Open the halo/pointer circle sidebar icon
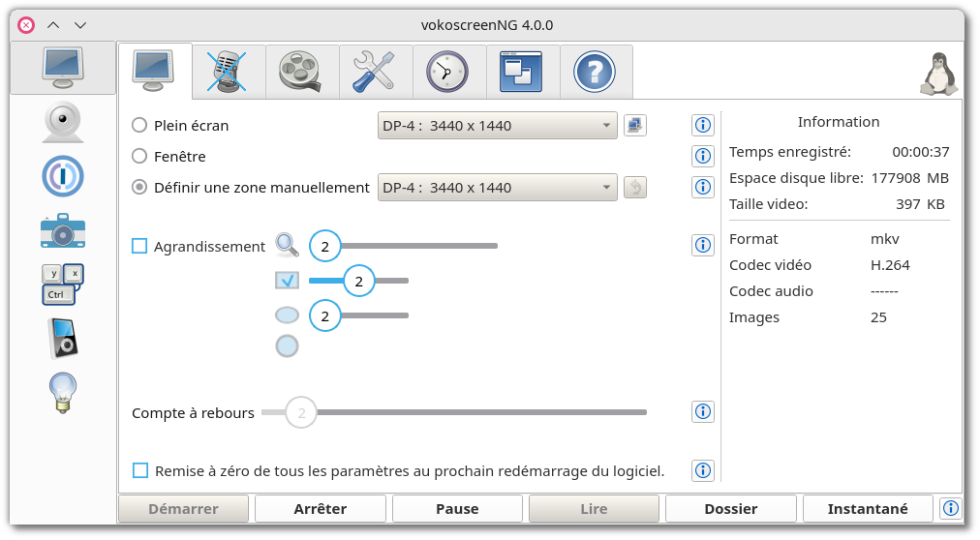980x540 pixels. coord(63,176)
